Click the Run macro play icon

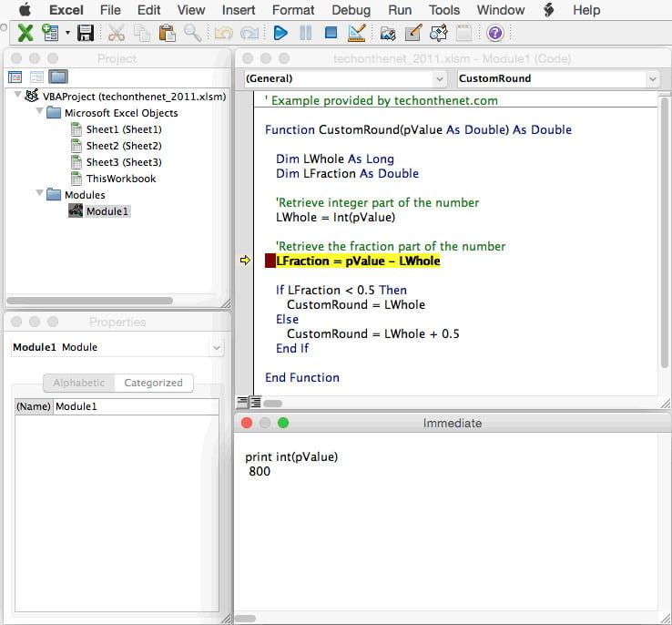pyautogui.click(x=280, y=34)
